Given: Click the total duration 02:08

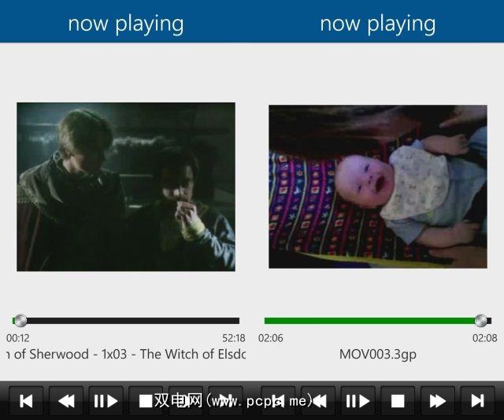Looking at the screenshot, I should [x=485, y=338].
